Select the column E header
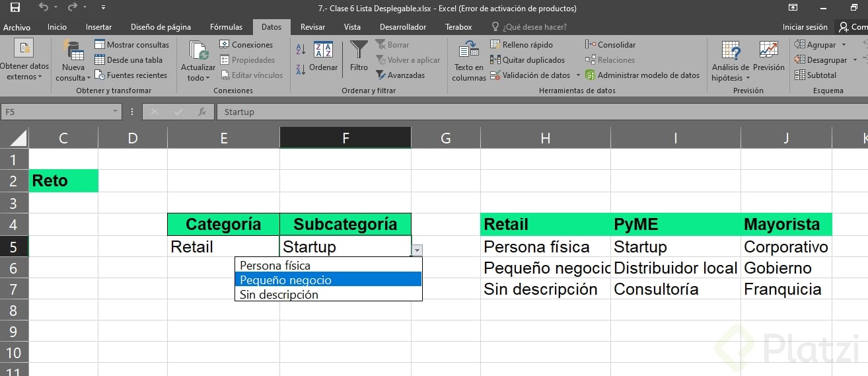Viewport: 868px width, 376px height. pos(223,137)
